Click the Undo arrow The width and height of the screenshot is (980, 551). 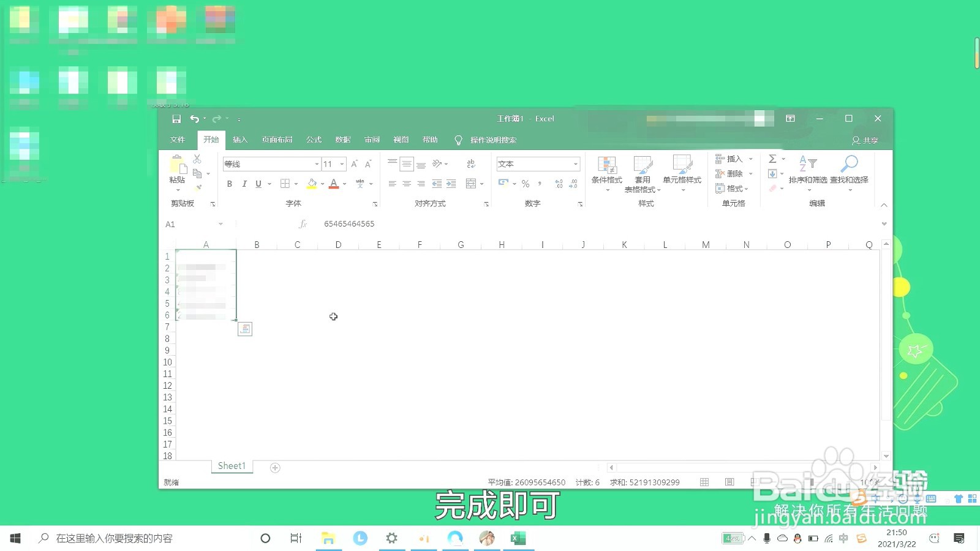pos(194,119)
